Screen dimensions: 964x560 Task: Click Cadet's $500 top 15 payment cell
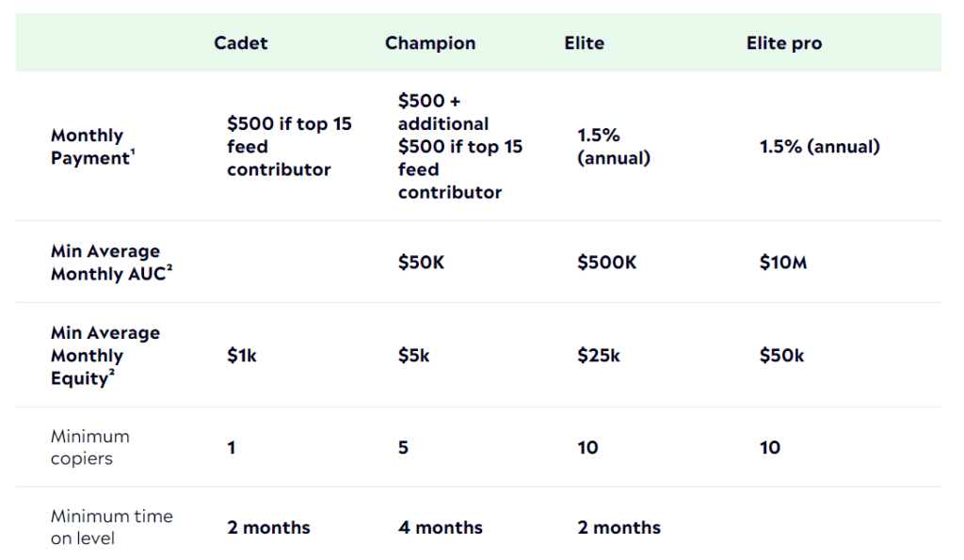point(289,147)
